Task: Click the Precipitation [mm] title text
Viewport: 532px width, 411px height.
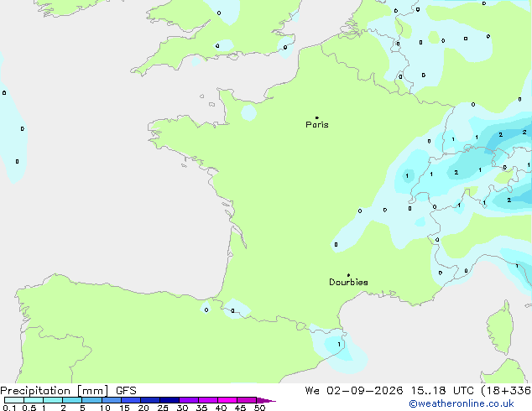Action: [x=55, y=391]
